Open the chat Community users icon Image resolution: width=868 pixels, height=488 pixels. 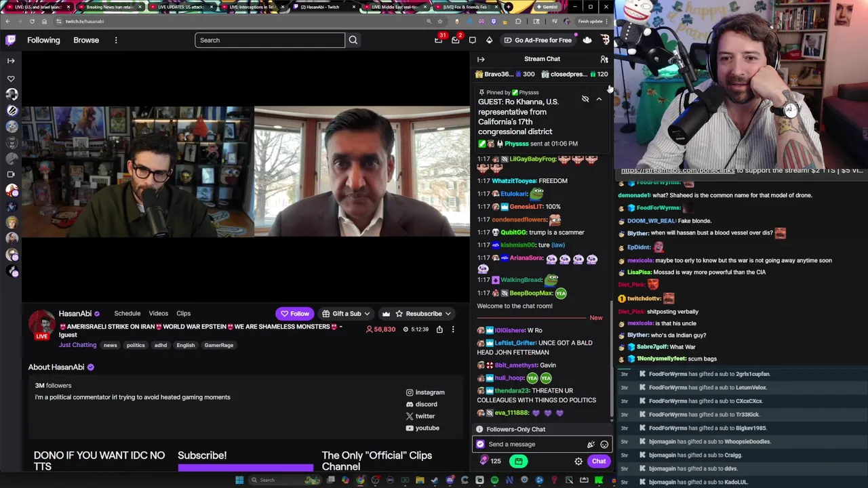pyautogui.click(x=604, y=59)
